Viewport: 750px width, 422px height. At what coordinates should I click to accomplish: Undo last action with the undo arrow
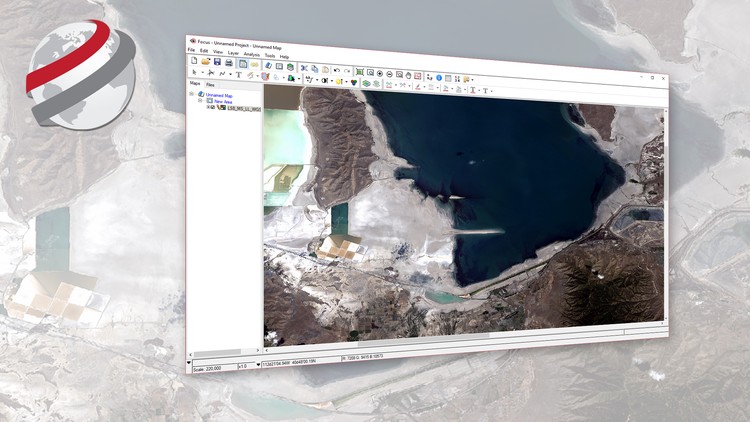click(337, 70)
